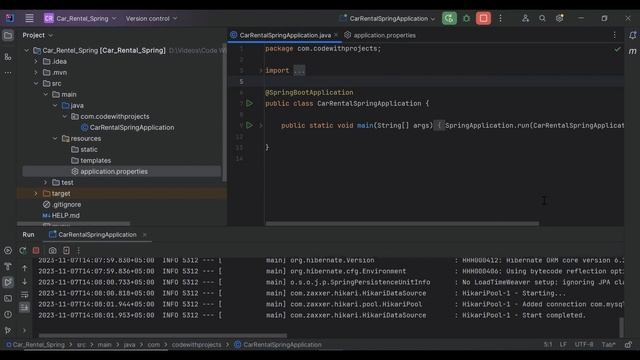Expand the target folder
Image resolution: width=640 pixels, height=360 pixels.
point(36,193)
